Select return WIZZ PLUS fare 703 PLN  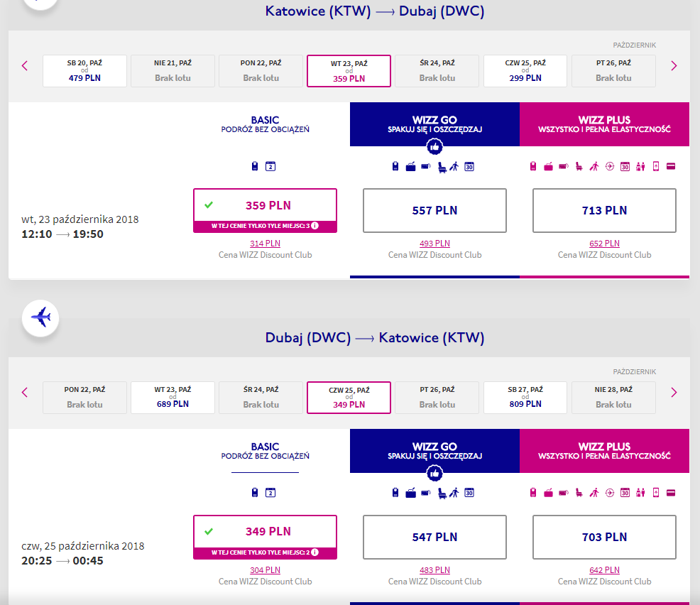[604, 537]
